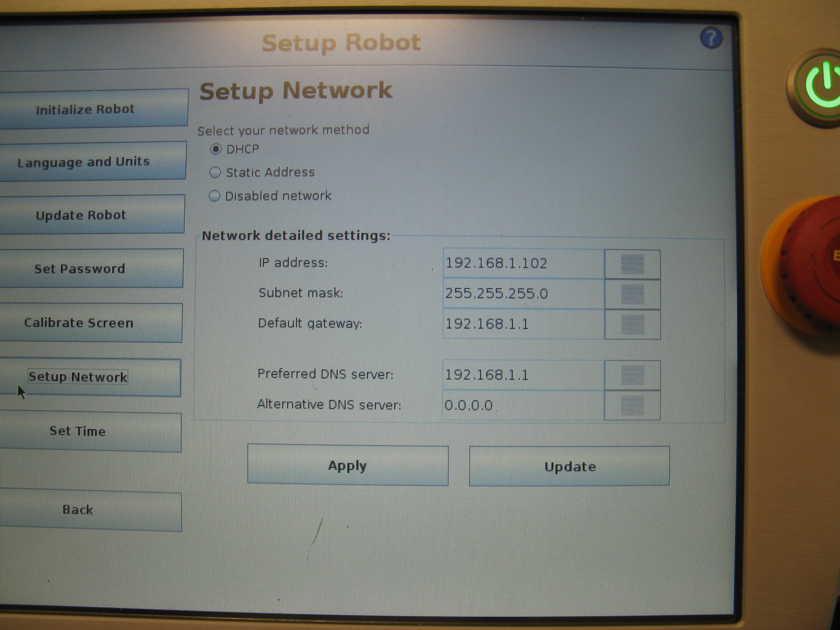Image resolution: width=840 pixels, height=630 pixels.
Task: Click keypad icon beside IP address field
Action: 632,264
